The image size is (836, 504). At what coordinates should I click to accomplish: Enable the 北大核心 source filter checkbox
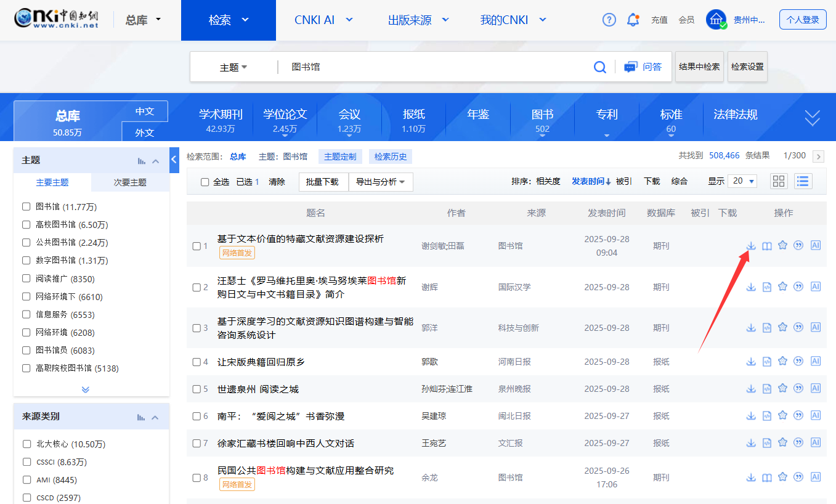tap(26, 444)
